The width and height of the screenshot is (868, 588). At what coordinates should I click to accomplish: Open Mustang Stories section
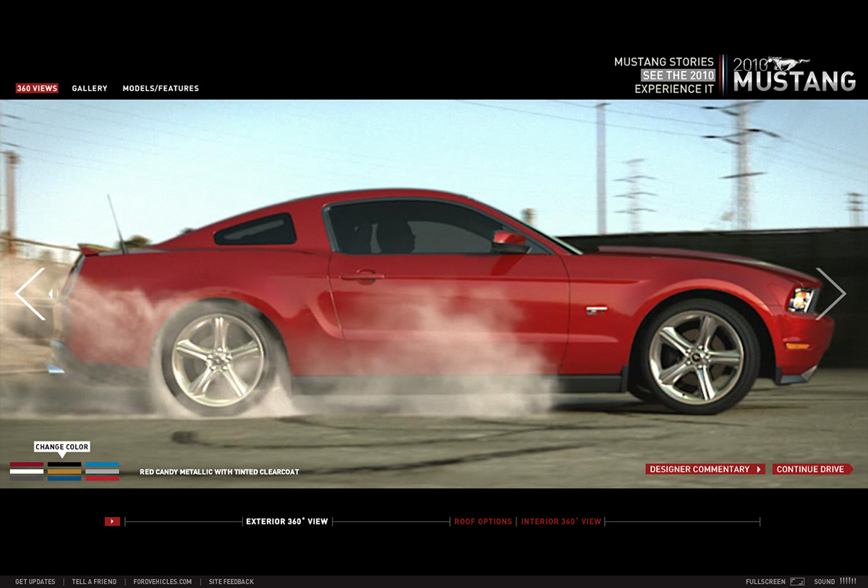tap(664, 62)
